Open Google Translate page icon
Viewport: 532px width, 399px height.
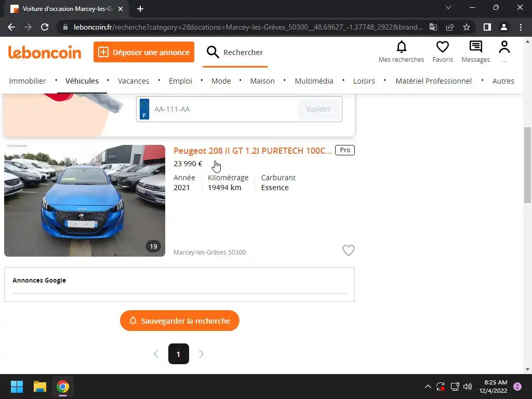click(433, 27)
